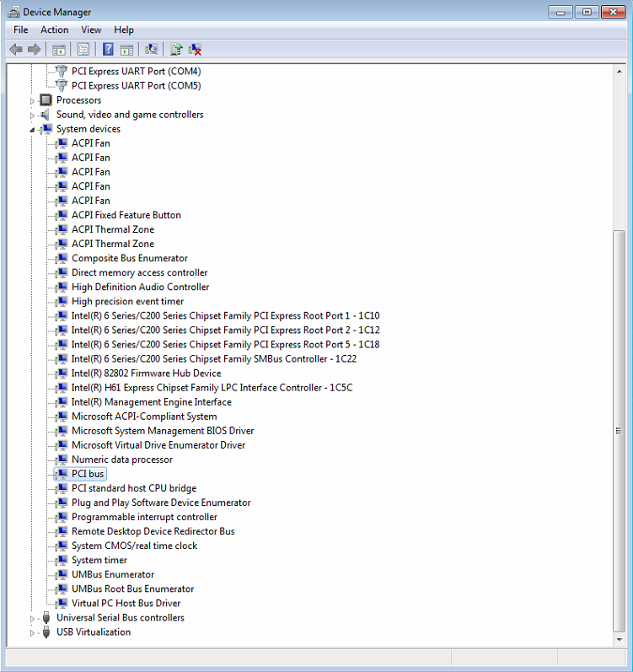Click the blue Help question mark icon
The height and width of the screenshot is (672, 633).
pos(108,50)
